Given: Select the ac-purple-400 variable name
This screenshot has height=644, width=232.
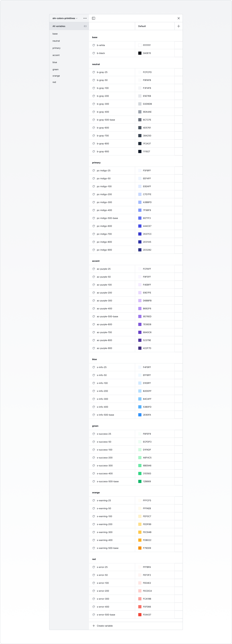Looking at the screenshot, I should click(105, 309).
